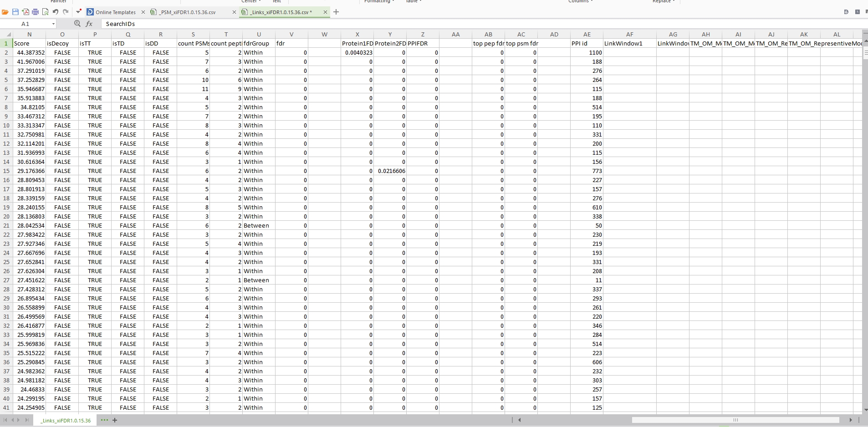Click the score cell 29.176366
This screenshot has height=427, width=868.
coord(29,171)
